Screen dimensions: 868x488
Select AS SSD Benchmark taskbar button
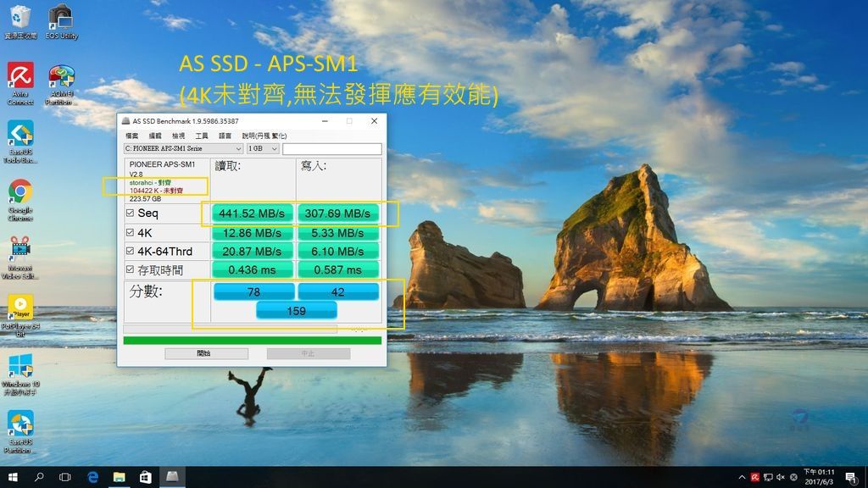pos(172,477)
